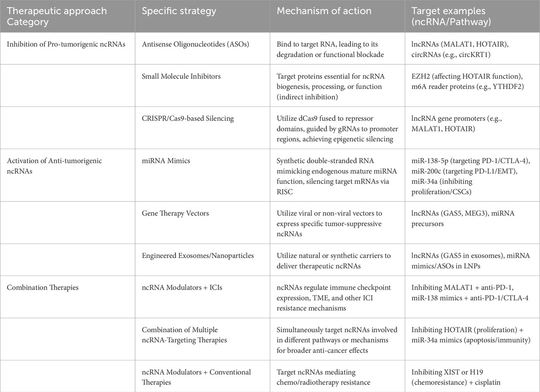Viewport: 540px width, 392px height.
Task: Click the 'Engineered Exosomes/Nanoparticles' cell
Action: point(198,256)
